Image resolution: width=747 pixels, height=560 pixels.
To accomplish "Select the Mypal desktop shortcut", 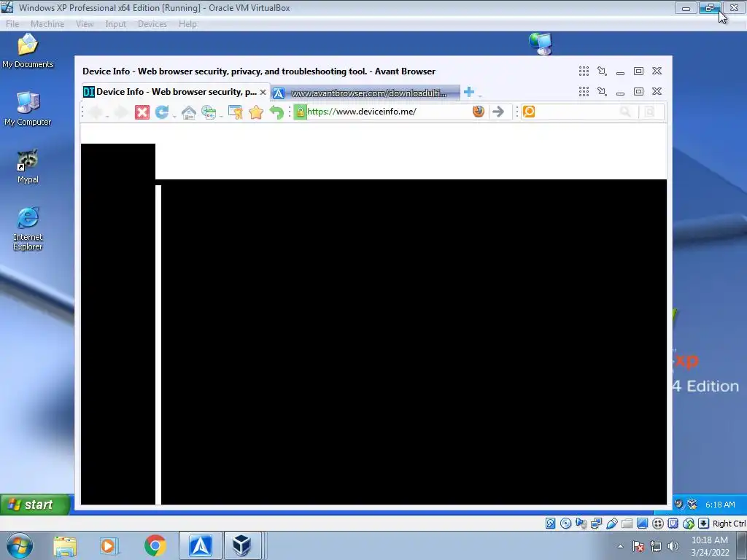I will (28, 166).
